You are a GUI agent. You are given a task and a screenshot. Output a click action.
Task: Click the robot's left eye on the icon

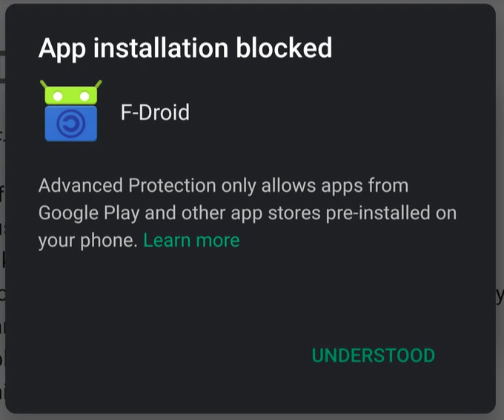point(58,96)
